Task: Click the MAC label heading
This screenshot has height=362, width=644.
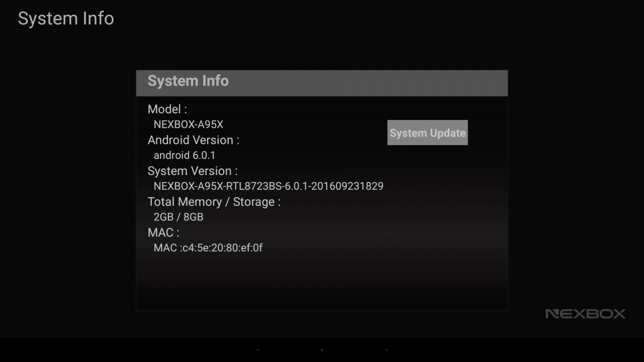Action: (163, 232)
